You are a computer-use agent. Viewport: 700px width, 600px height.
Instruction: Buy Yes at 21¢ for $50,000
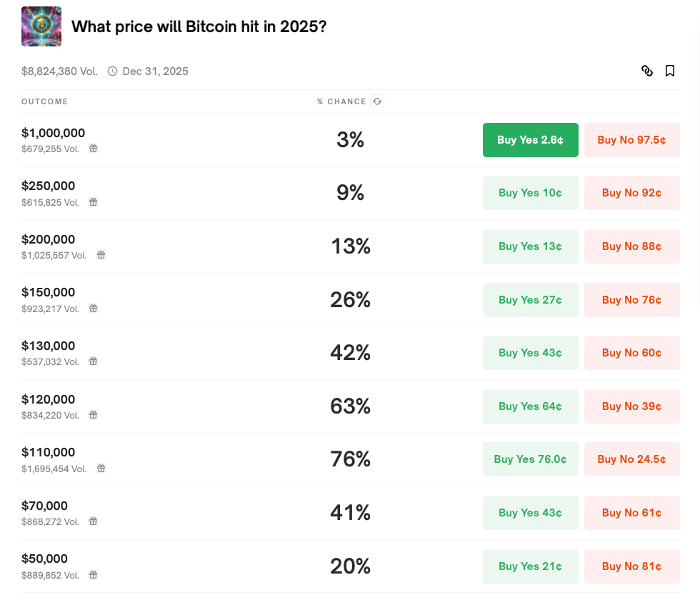(530, 566)
